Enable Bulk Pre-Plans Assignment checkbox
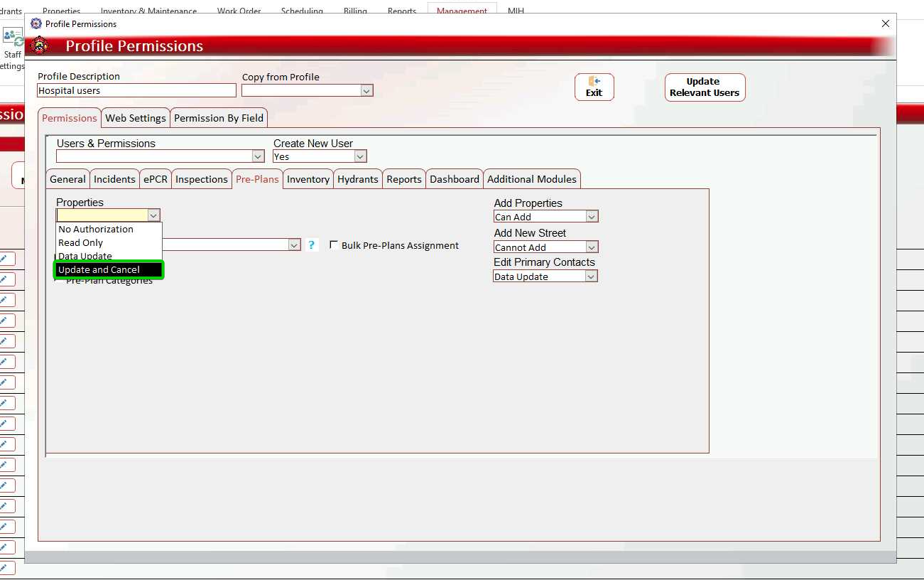 334,245
